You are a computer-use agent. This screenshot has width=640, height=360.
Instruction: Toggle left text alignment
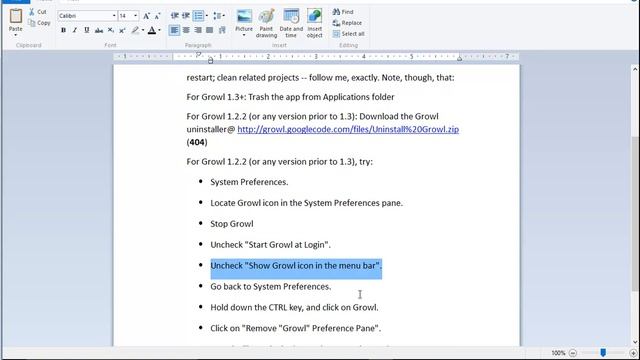(x=174, y=30)
